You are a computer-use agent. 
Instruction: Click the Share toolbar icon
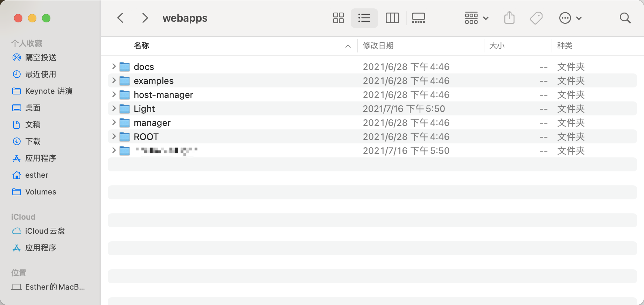[510, 17]
